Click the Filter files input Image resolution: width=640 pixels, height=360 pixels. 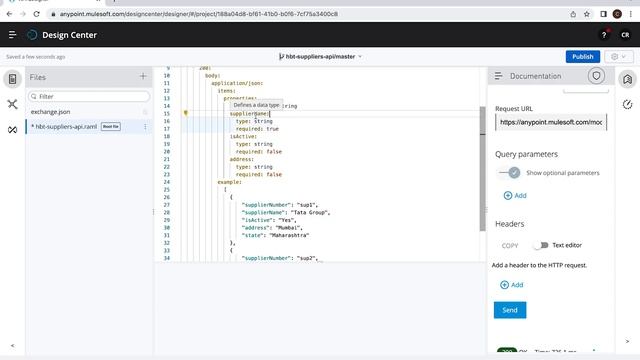tap(89, 96)
